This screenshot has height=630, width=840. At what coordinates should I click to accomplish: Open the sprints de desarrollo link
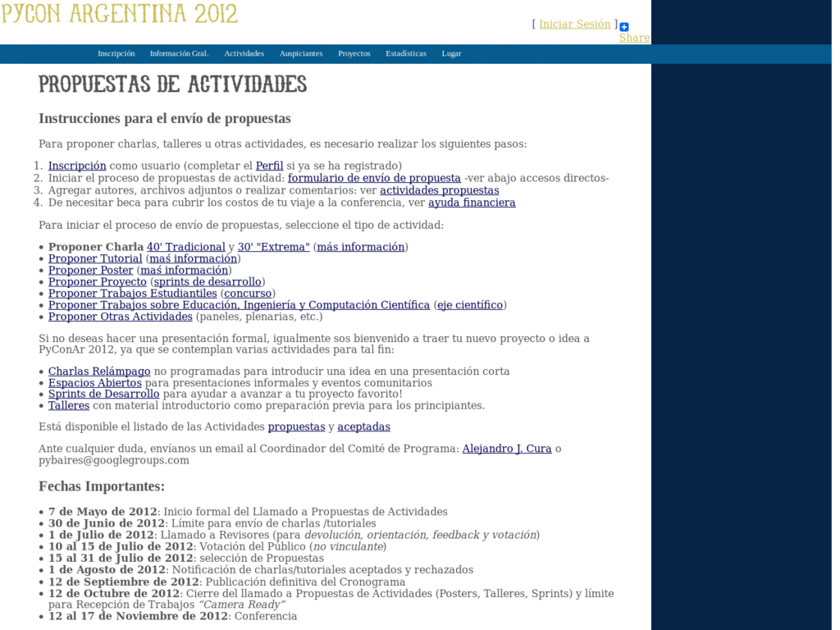coord(208,282)
